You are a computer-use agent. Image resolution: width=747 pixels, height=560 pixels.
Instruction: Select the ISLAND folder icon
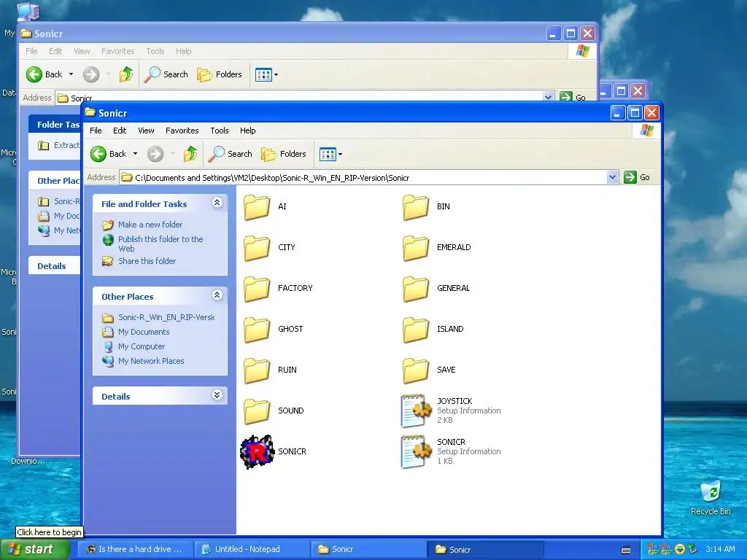click(416, 330)
